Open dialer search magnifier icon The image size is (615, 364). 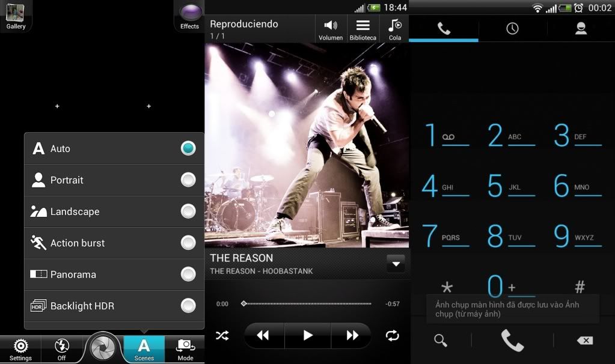point(441,340)
